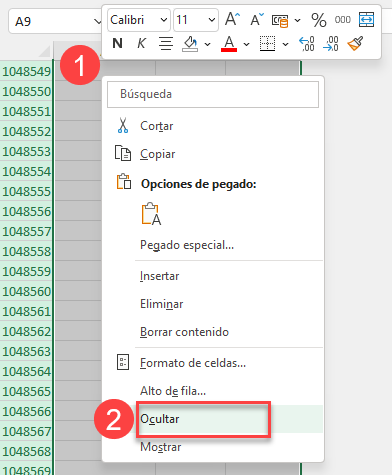Click the Decrease Font Size icon
The height and width of the screenshot is (475, 392).
pos(257,19)
